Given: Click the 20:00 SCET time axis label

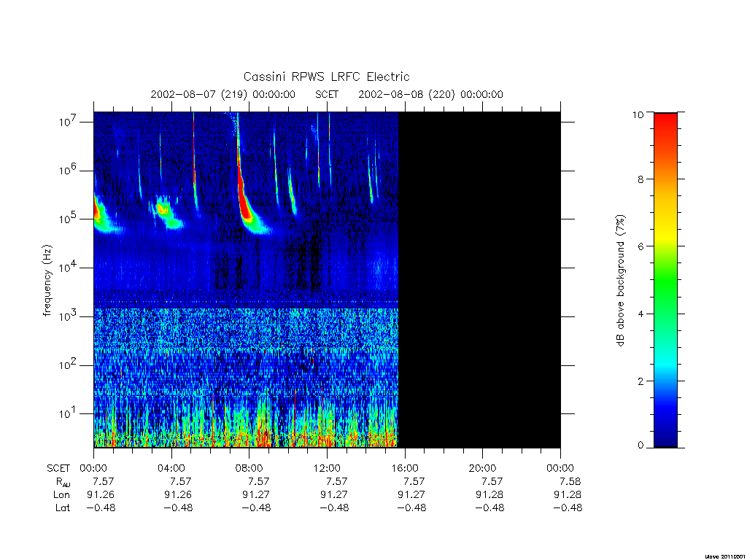Looking at the screenshot, I should coord(483,468).
